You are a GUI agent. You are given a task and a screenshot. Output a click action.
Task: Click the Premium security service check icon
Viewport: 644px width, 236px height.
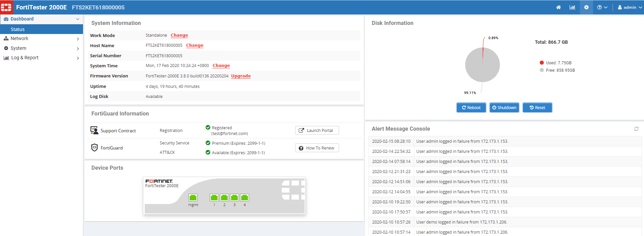coord(208,143)
